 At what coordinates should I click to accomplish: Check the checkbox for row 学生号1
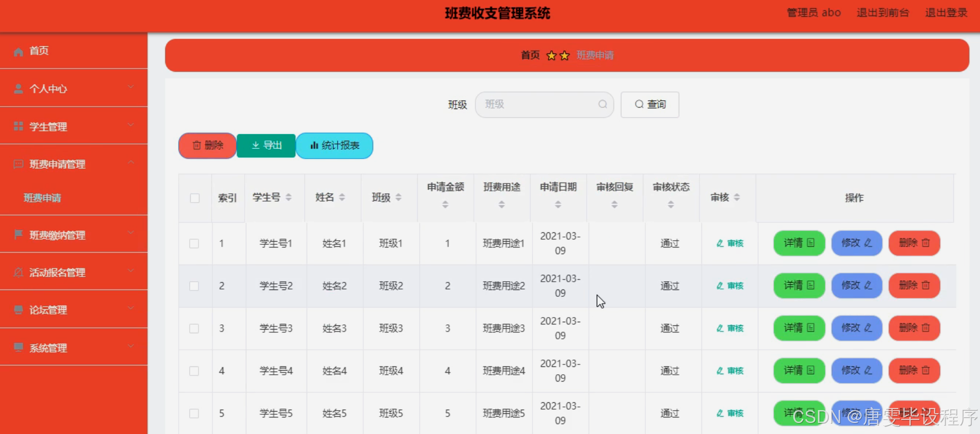[x=194, y=244]
